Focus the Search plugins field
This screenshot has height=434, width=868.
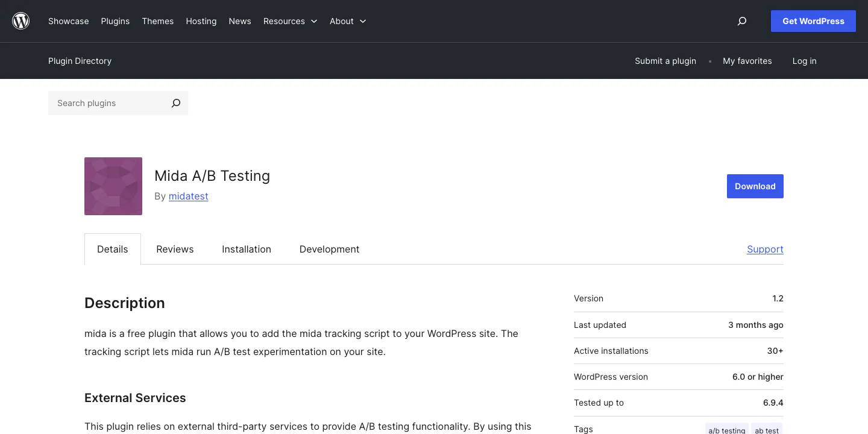(x=107, y=103)
